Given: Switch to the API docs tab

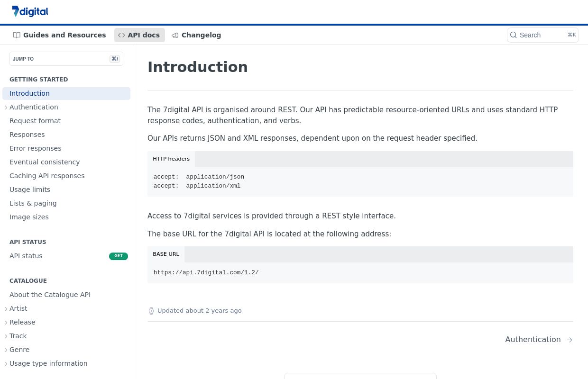Looking at the screenshot, I should click(x=139, y=35).
